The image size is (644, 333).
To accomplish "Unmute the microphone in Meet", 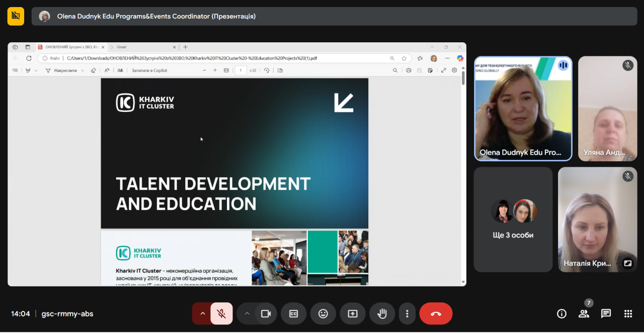I will pyautogui.click(x=221, y=313).
